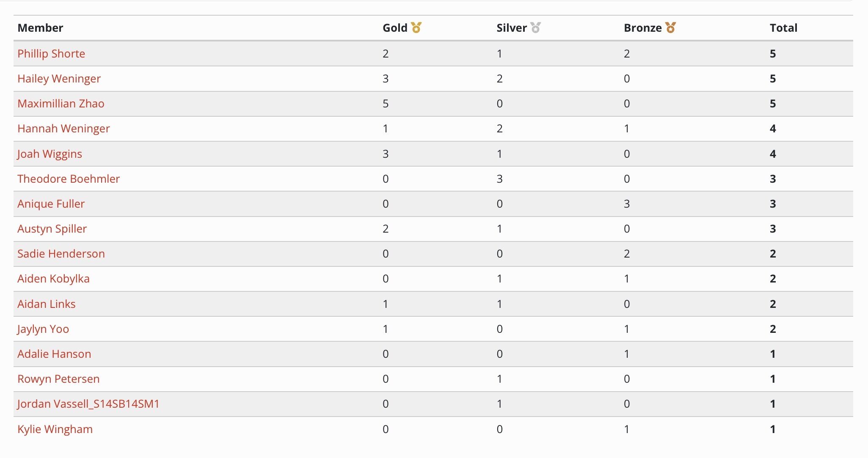
Task: View Kylie Wingham's profile
Action: [55, 429]
